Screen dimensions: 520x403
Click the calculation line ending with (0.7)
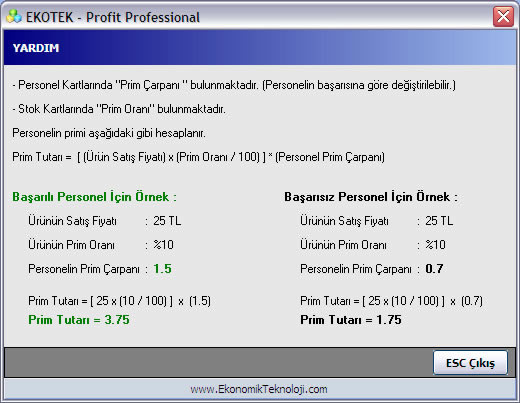click(391, 301)
